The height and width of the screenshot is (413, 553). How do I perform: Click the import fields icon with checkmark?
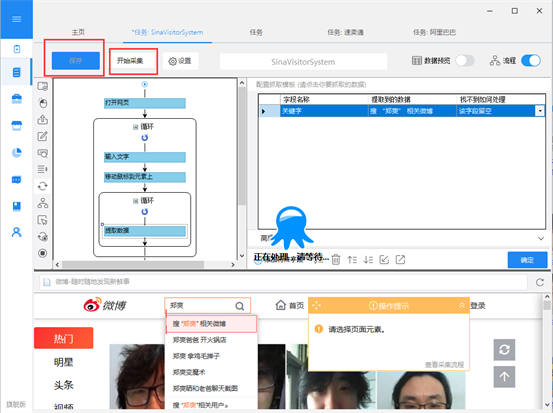click(384, 260)
